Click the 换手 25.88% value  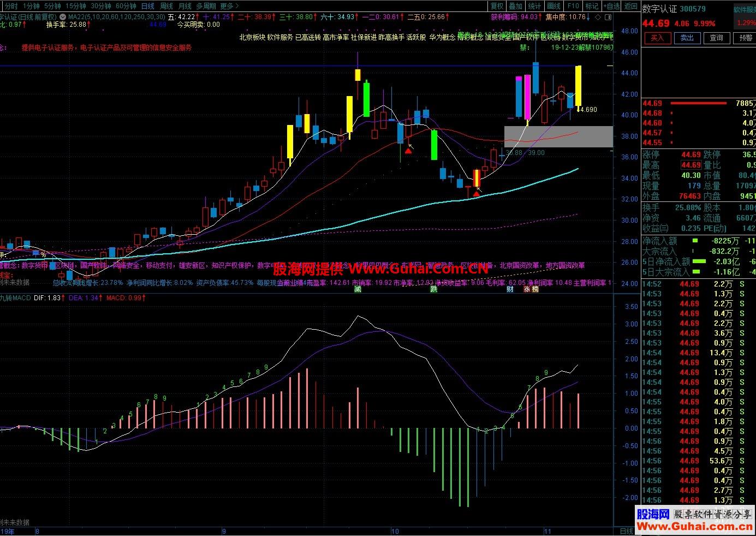point(688,207)
